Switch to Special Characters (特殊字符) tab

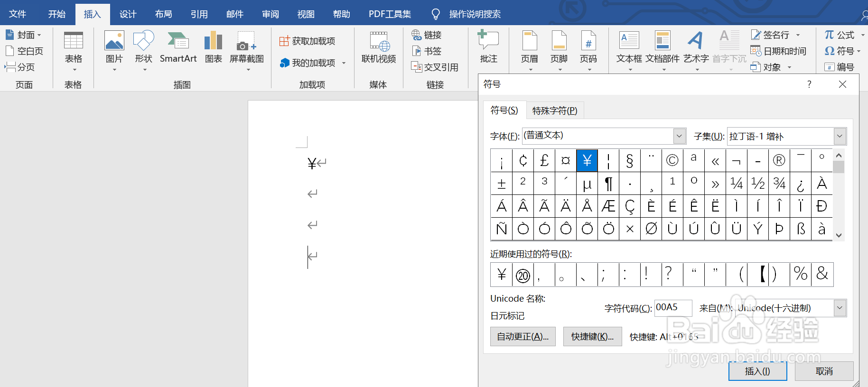click(555, 111)
